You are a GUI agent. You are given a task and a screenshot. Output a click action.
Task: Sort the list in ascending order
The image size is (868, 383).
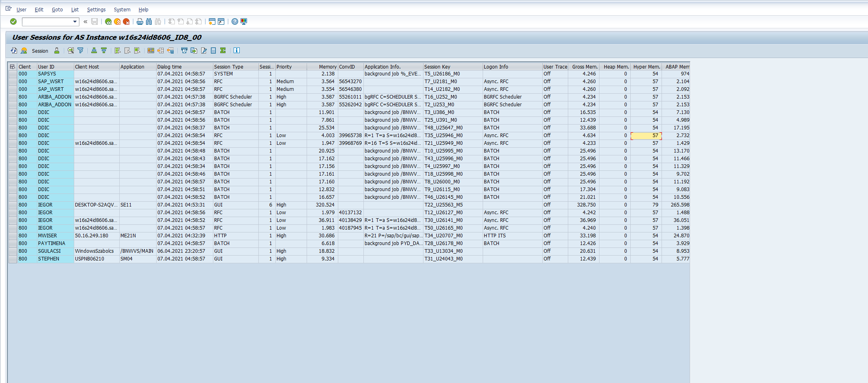click(x=94, y=51)
